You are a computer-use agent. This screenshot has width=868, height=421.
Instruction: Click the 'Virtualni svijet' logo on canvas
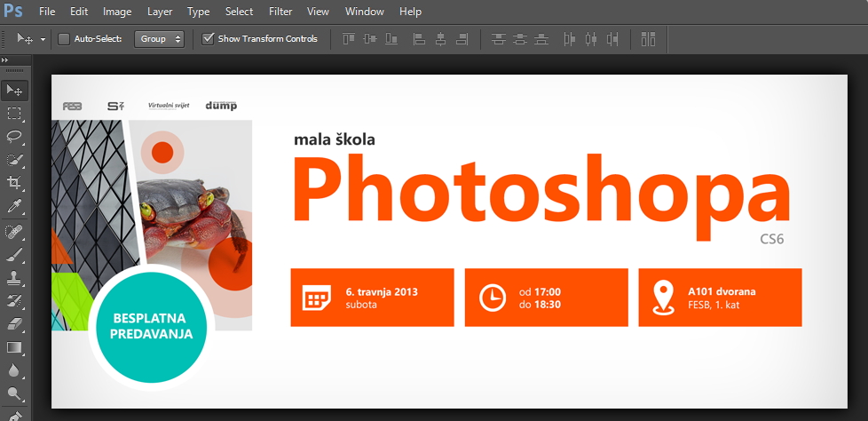point(169,105)
